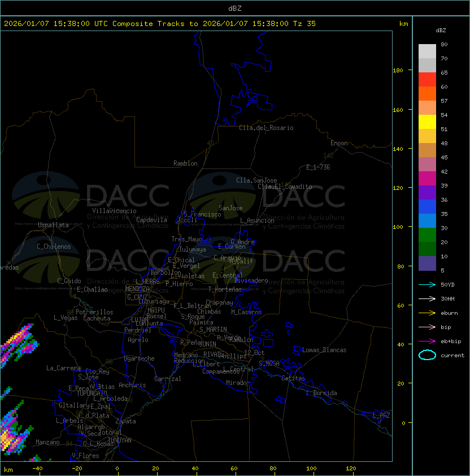470x476 pixels.
Task: Click the 'E_1-736' map label
Action: tap(318, 167)
